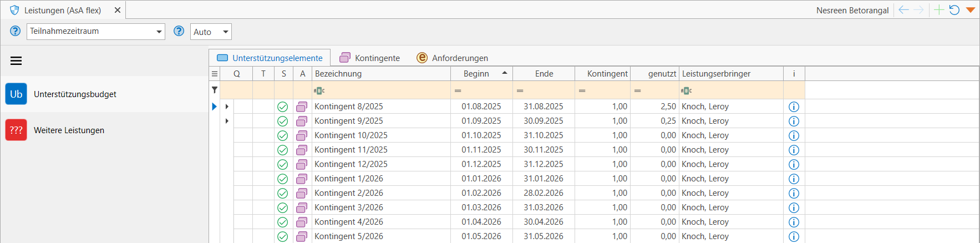Open the Auto dropdown
This screenshot has height=243, width=980.
click(225, 32)
